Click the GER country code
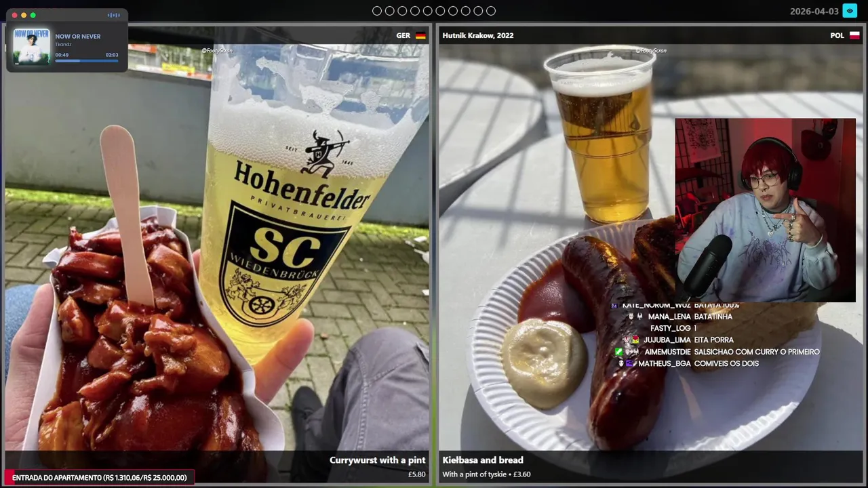The image size is (868, 488). pyautogui.click(x=403, y=36)
